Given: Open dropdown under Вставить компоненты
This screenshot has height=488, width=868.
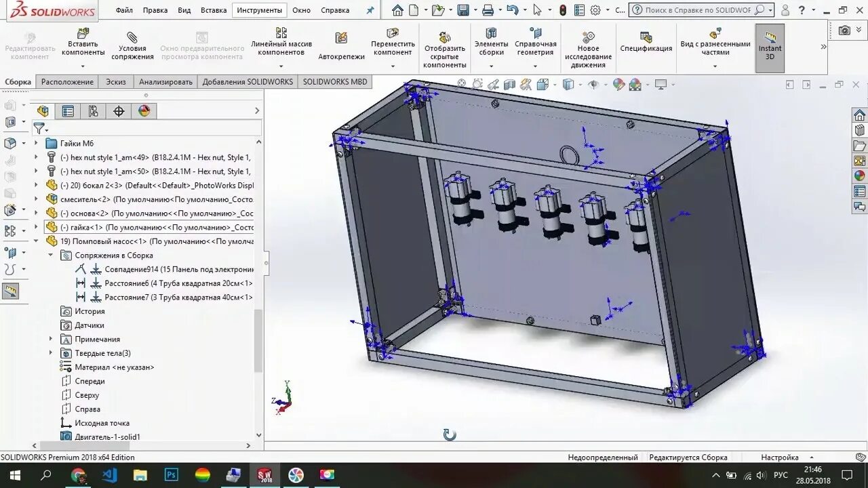Looking at the screenshot, I should coord(83,66).
